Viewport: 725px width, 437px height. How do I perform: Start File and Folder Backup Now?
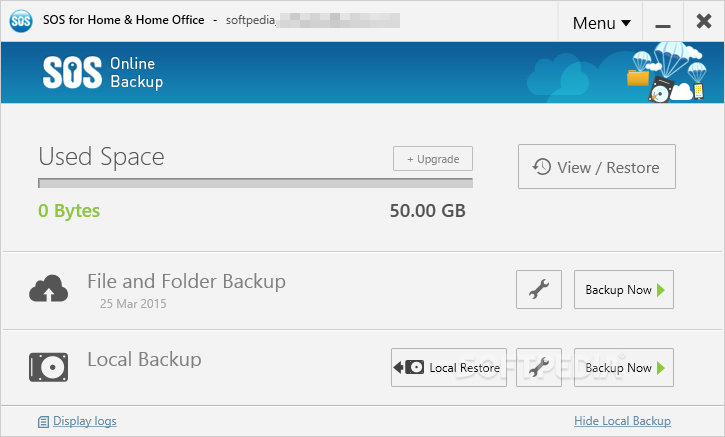click(x=624, y=289)
